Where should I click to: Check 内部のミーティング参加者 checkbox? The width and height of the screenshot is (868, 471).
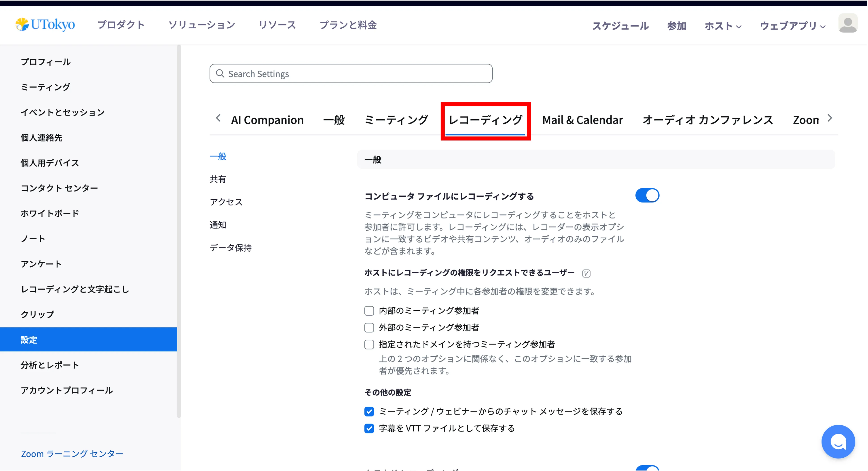pos(369,310)
